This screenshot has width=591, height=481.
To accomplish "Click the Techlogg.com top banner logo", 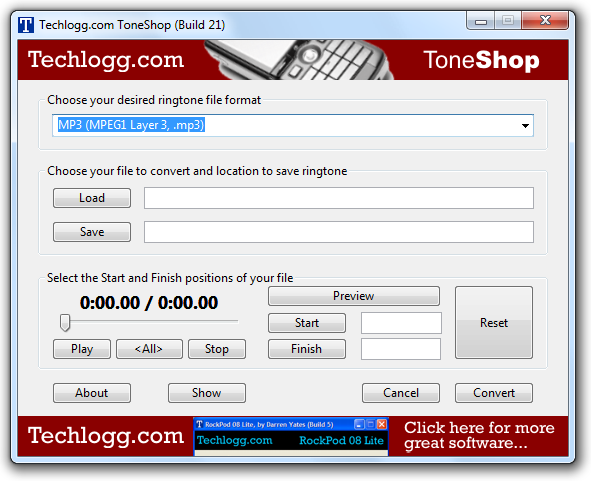I will point(106,60).
